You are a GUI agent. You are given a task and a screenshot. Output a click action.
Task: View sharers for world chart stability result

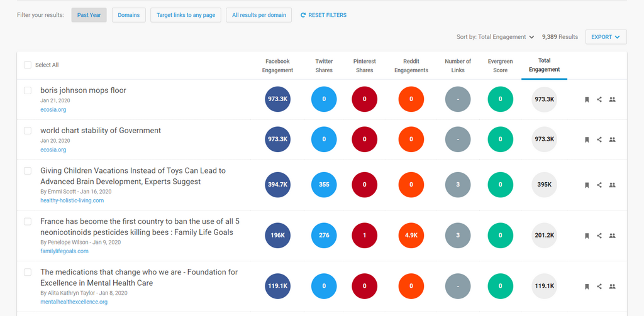[613, 139]
